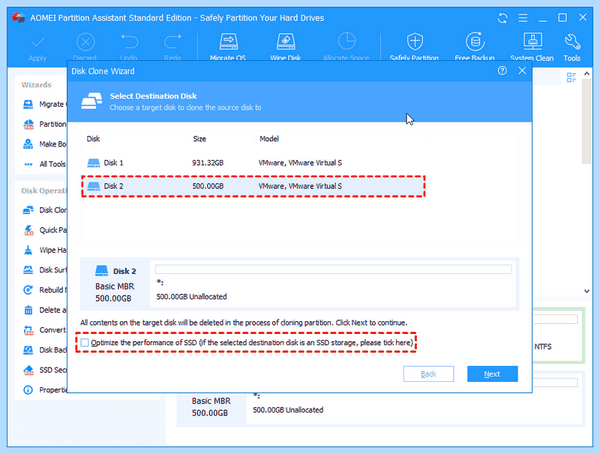Click the 931.32GB size cell
Screen dimensions: 600x454
pos(207,163)
